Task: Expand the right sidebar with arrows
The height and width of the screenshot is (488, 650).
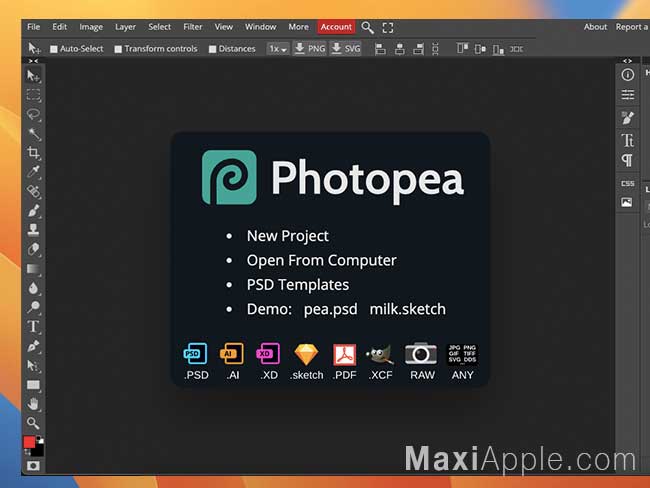Action: click(628, 61)
